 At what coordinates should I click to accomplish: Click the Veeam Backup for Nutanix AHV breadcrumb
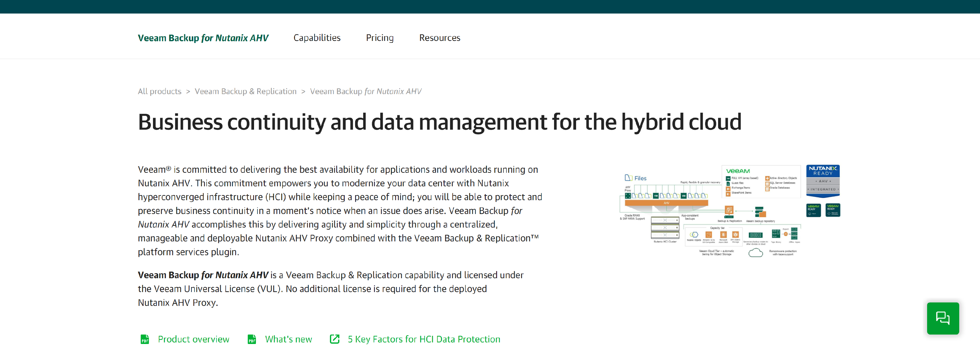tap(365, 91)
